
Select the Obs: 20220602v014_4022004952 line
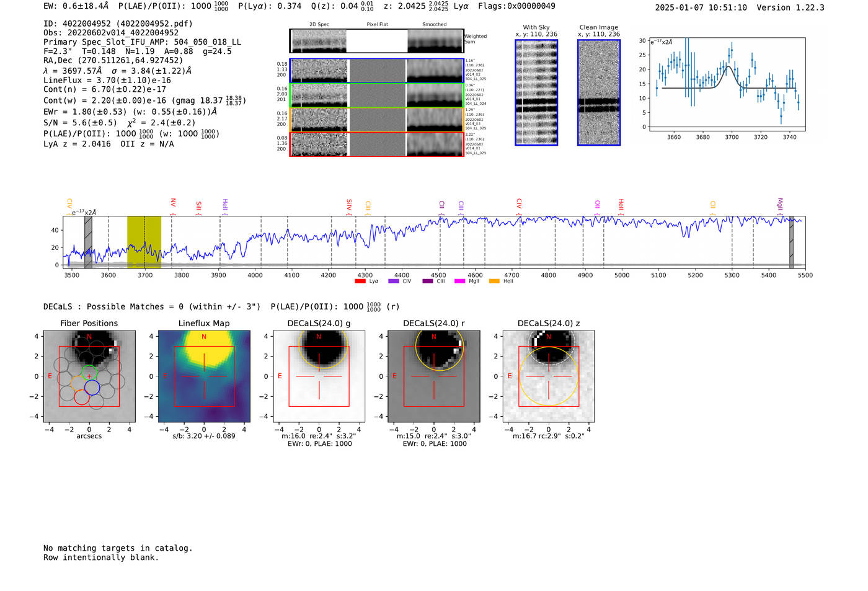pos(111,33)
